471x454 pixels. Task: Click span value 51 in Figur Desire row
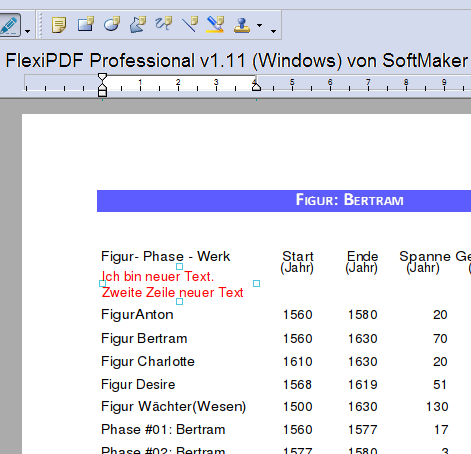pyautogui.click(x=440, y=385)
